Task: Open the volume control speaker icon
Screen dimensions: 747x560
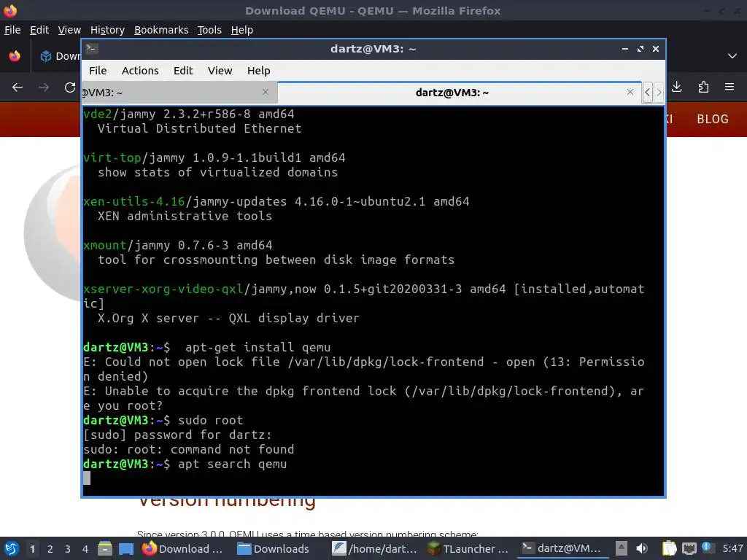Action: (x=642, y=548)
